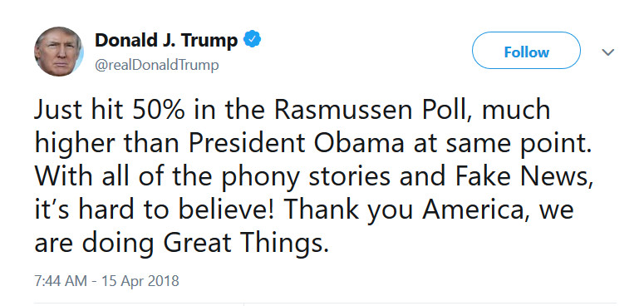644x306 pixels.
Task: Click the Follow button
Action: pos(526,51)
